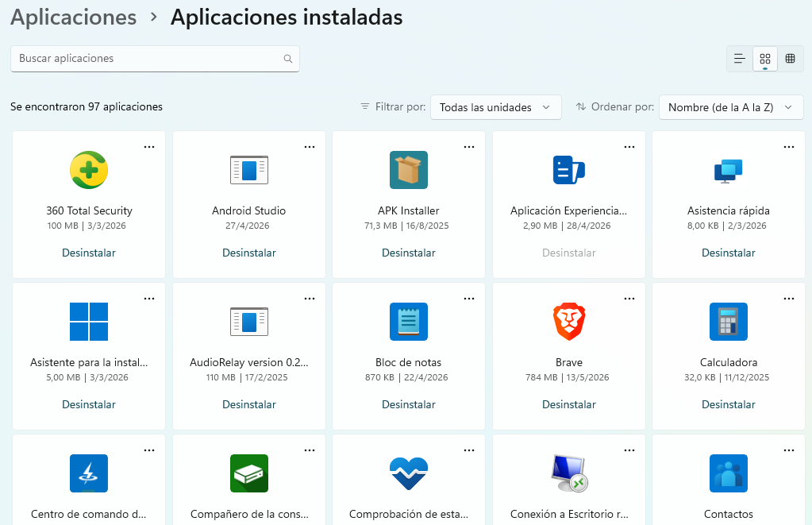Image resolution: width=812 pixels, height=525 pixels.
Task: Click the Centro de comando app icon
Action: coord(89,473)
